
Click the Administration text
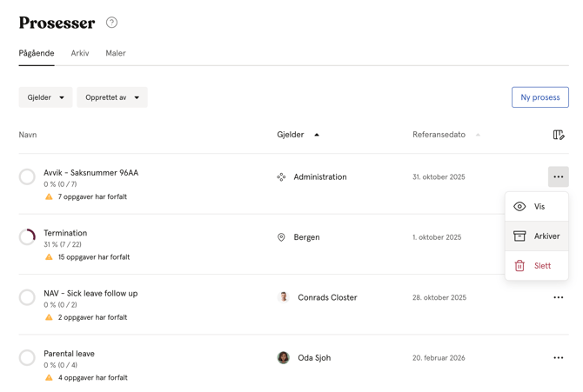coord(320,176)
